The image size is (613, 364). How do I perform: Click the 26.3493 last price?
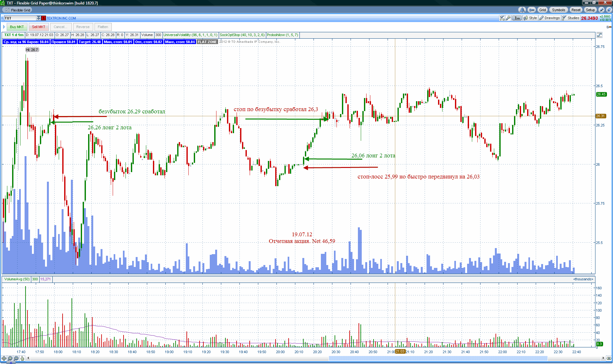click(x=589, y=18)
